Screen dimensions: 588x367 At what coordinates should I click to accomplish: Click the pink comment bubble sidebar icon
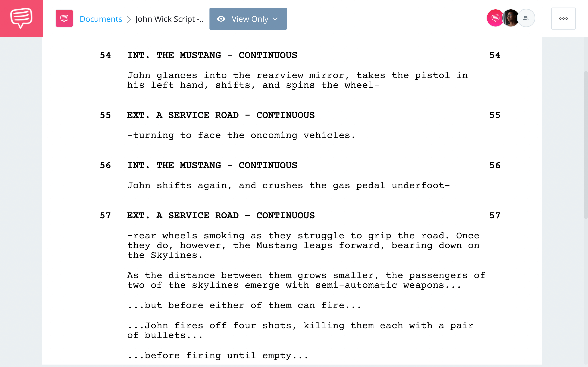[21, 18]
